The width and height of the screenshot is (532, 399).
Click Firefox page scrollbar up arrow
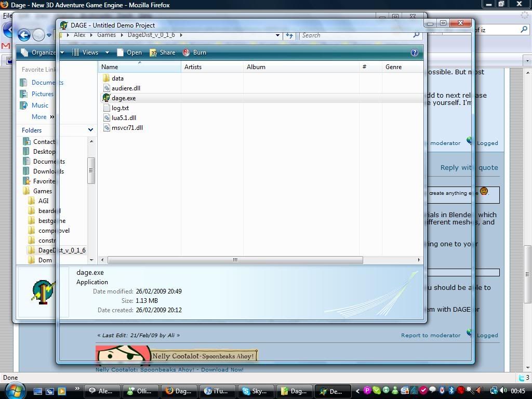528,73
